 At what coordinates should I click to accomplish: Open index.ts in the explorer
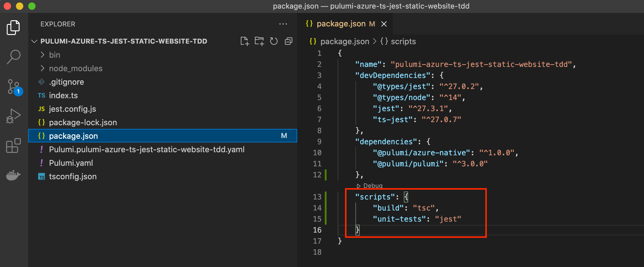pyautogui.click(x=163, y=95)
